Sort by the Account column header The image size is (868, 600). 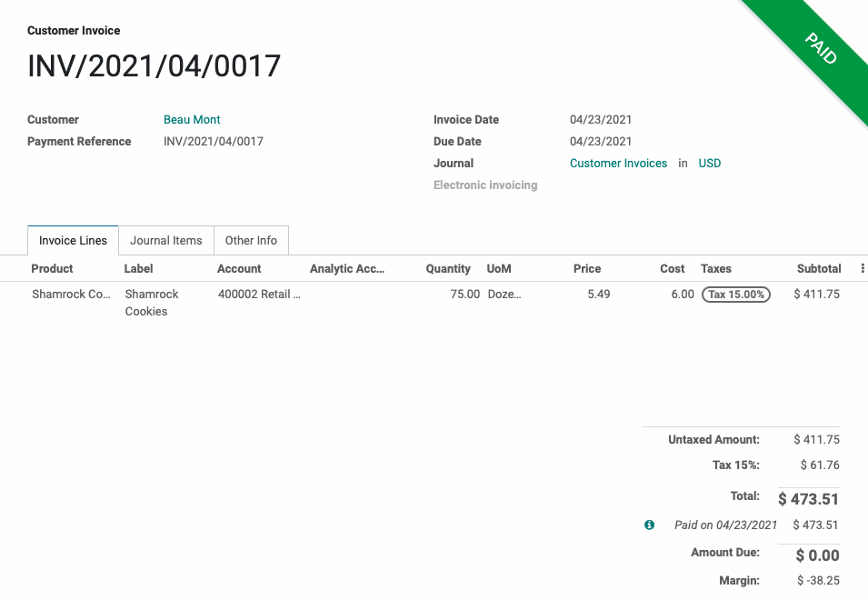[239, 268]
